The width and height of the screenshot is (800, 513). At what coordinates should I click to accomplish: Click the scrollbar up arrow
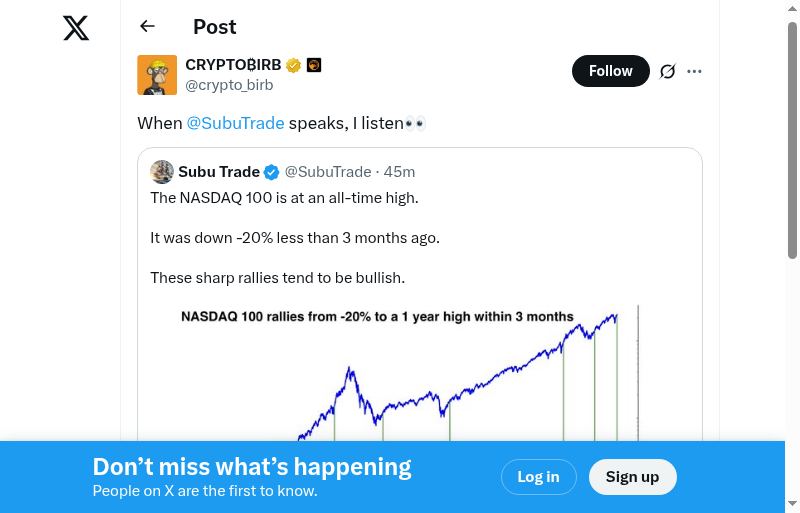coord(793,9)
